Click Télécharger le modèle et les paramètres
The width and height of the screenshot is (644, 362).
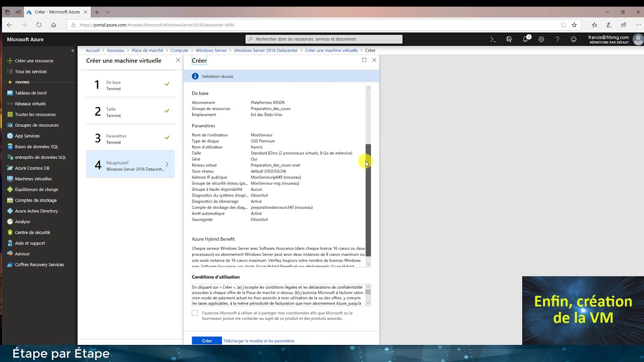[x=259, y=341]
